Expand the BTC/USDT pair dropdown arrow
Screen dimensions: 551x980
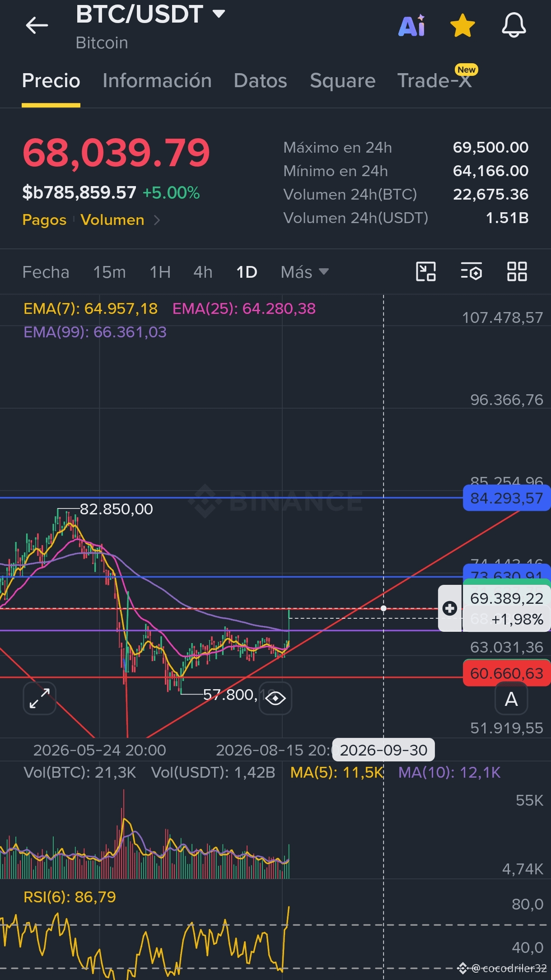pos(219,14)
